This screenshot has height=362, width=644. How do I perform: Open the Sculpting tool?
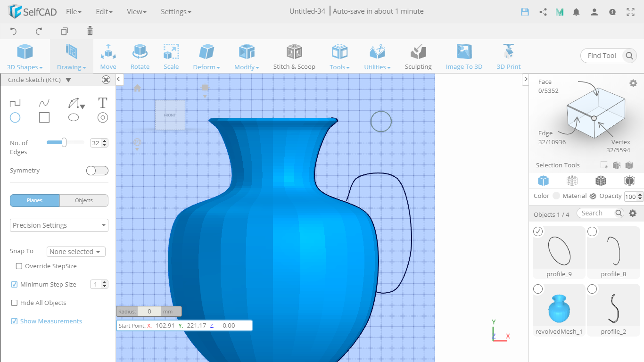(418, 56)
